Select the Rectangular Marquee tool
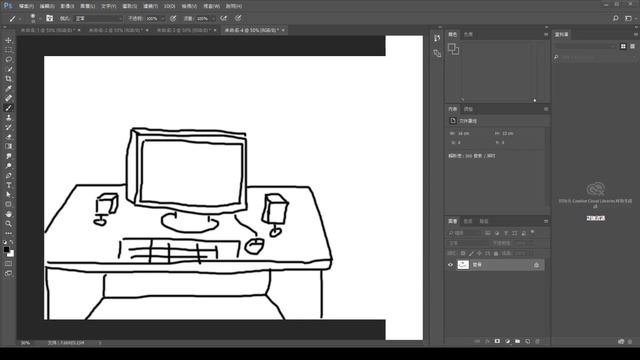The height and width of the screenshot is (360, 640). coord(9,50)
